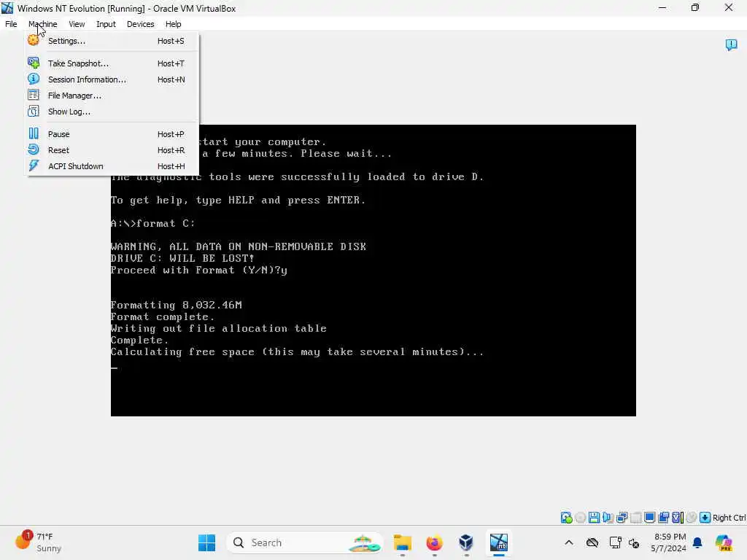Open the Devices menu
The image size is (747, 560).
coord(140,24)
